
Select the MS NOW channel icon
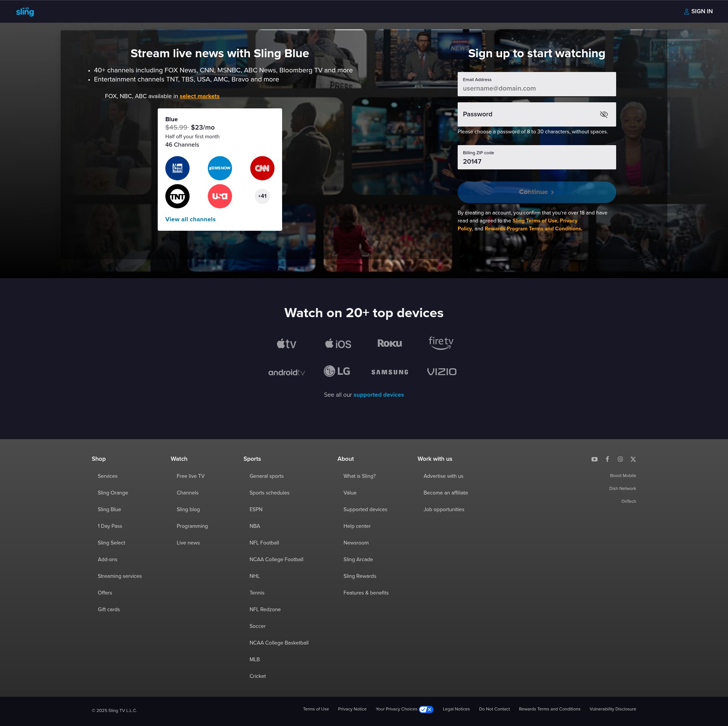coord(220,168)
